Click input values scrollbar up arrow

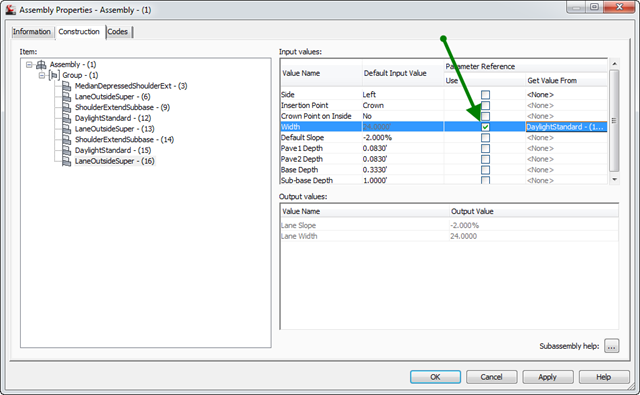point(614,64)
